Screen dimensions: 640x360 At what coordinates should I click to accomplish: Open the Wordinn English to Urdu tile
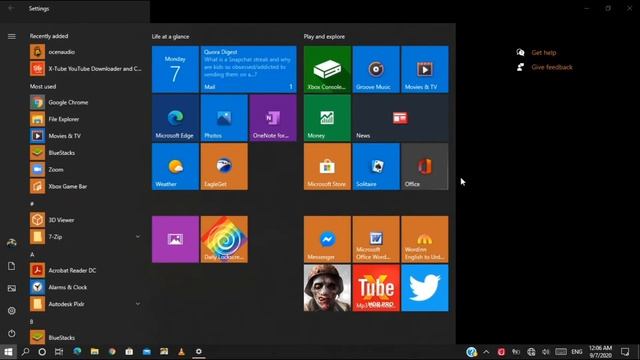tap(425, 239)
